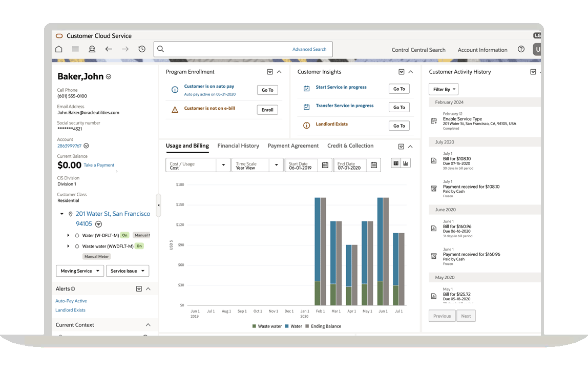The height and width of the screenshot is (371, 588).
Task: Open the Time Scale dropdown
Action: point(276,165)
